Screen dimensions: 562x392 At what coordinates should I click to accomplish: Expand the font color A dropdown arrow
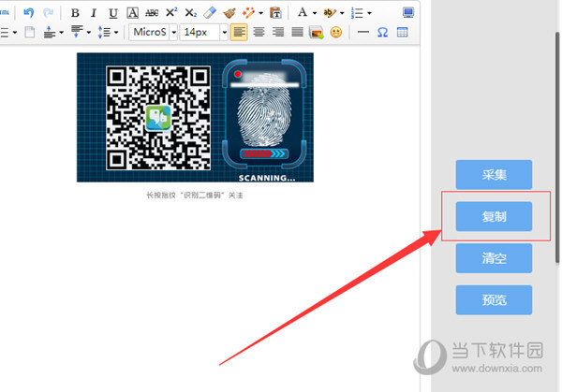tap(315, 14)
